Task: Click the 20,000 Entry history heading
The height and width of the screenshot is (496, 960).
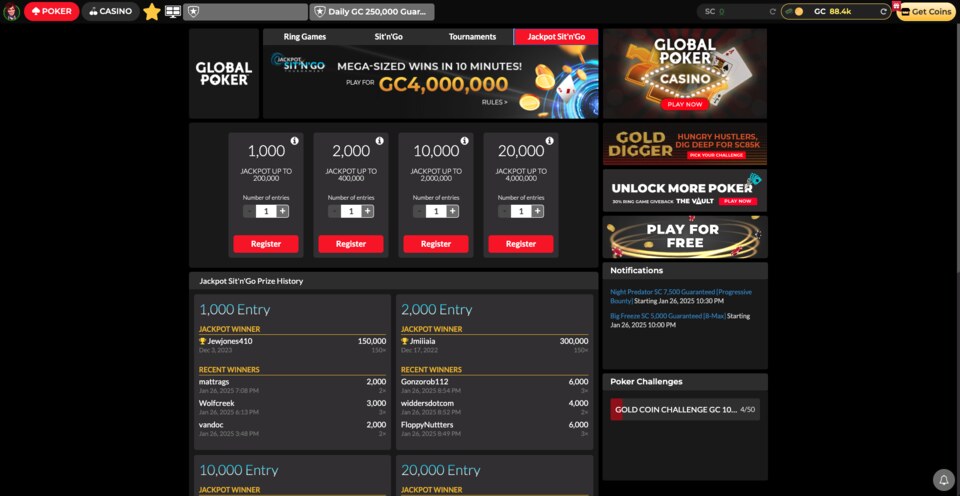Action: click(441, 470)
